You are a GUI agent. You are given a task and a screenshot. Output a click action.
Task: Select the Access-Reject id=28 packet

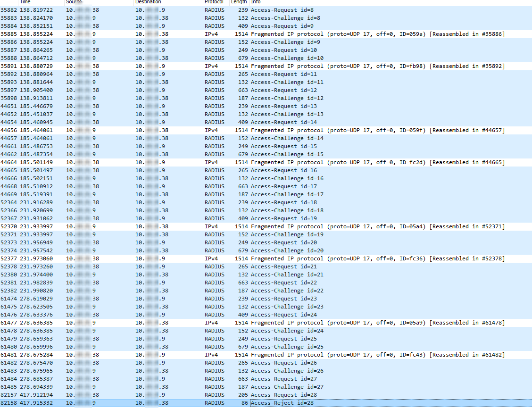(x=189, y=403)
